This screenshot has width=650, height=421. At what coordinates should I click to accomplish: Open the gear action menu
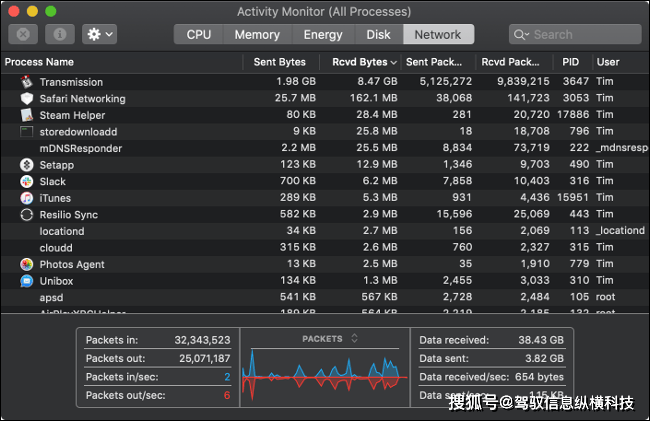pos(99,34)
